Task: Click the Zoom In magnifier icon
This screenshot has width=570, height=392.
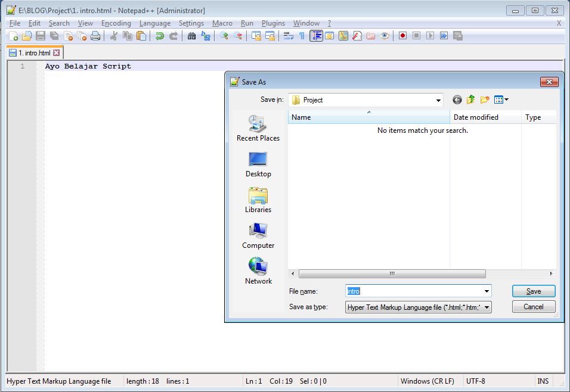Action: pyautogui.click(x=224, y=36)
